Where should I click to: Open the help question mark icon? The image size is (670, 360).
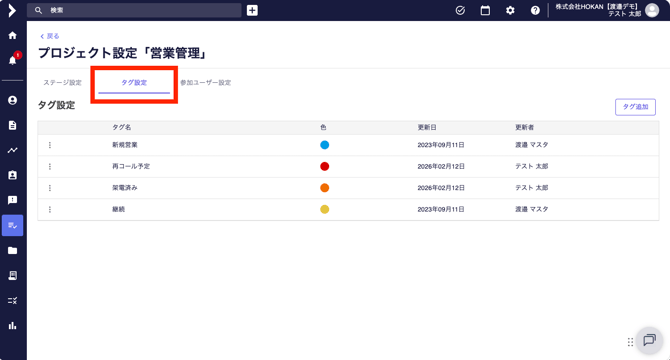click(535, 10)
